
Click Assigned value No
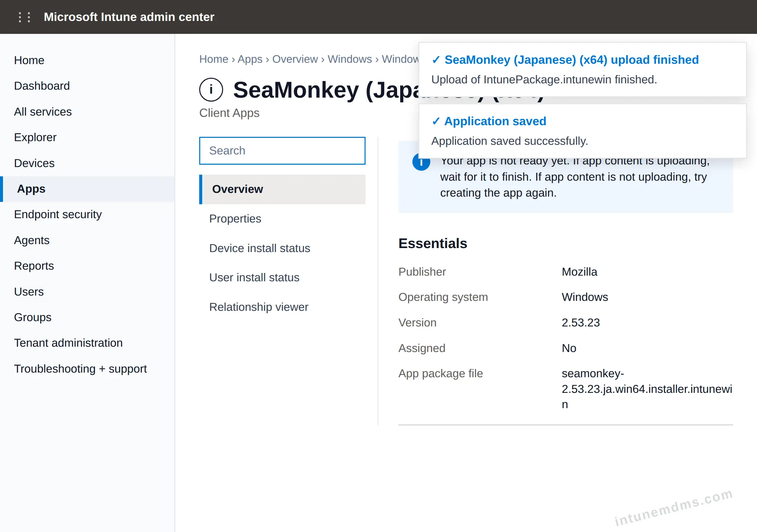[569, 348]
